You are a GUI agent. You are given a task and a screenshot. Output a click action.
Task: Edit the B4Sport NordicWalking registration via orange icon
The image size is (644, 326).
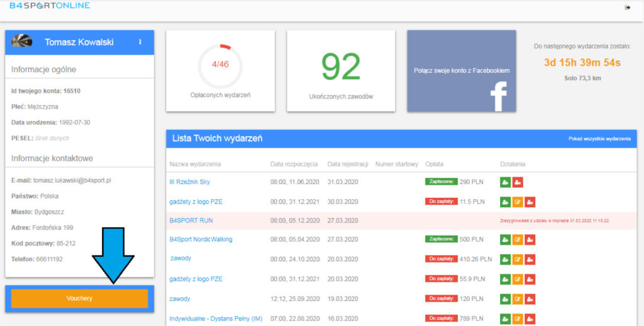click(518, 239)
